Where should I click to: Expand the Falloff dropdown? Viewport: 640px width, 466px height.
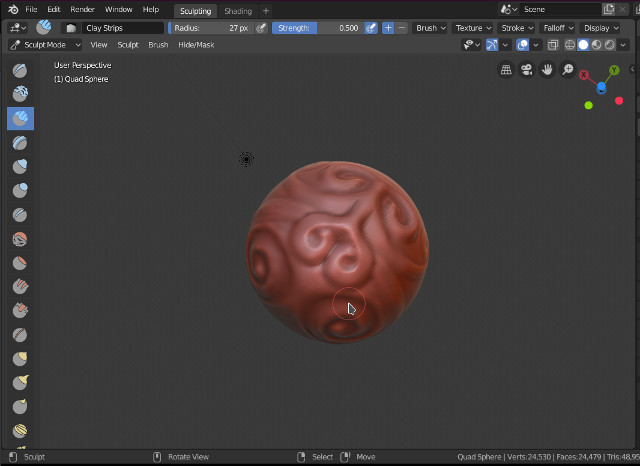point(557,28)
